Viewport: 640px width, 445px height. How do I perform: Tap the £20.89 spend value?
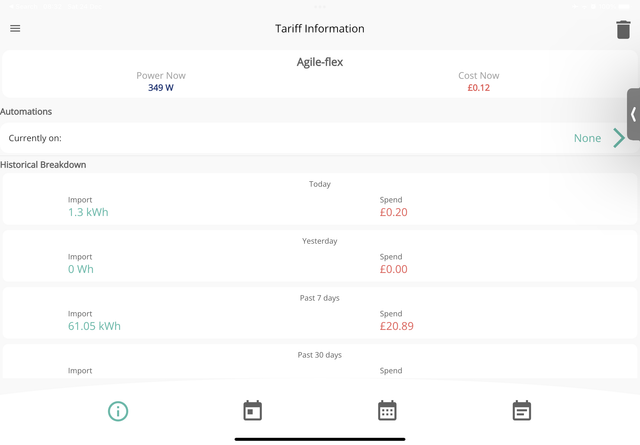pyautogui.click(x=396, y=326)
